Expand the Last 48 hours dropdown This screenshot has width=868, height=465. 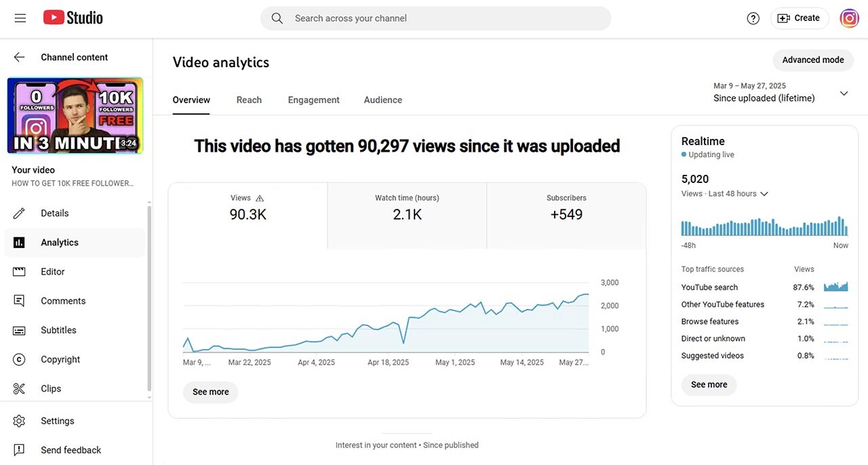click(764, 194)
